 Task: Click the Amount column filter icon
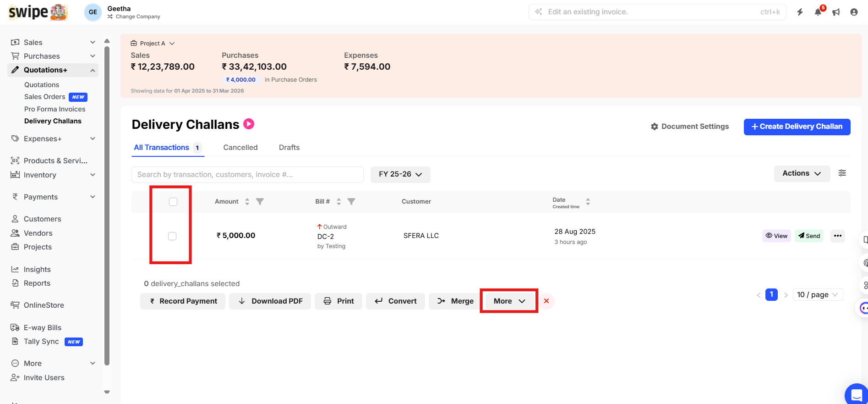click(x=260, y=201)
